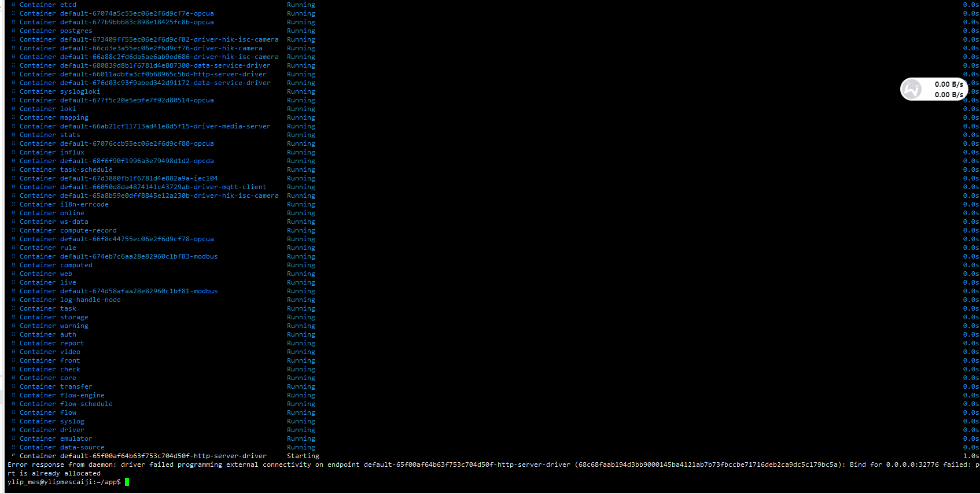Click the network speed widget's round icon
This screenshot has width=980, height=494.
(x=912, y=89)
